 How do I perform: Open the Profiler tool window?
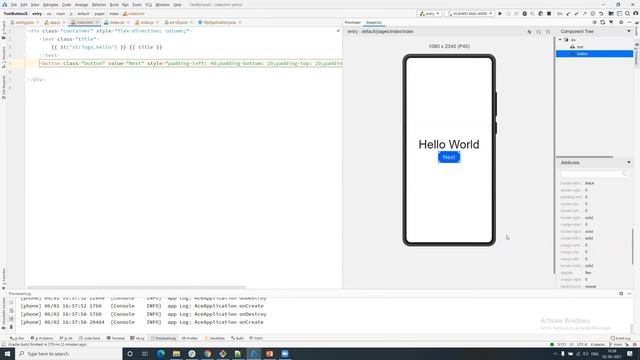point(189,338)
